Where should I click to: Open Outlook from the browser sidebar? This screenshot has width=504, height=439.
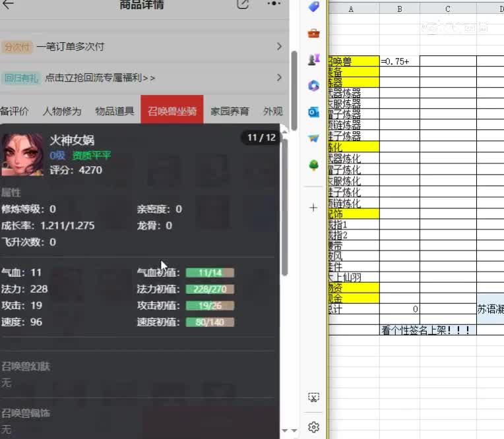pos(314,112)
